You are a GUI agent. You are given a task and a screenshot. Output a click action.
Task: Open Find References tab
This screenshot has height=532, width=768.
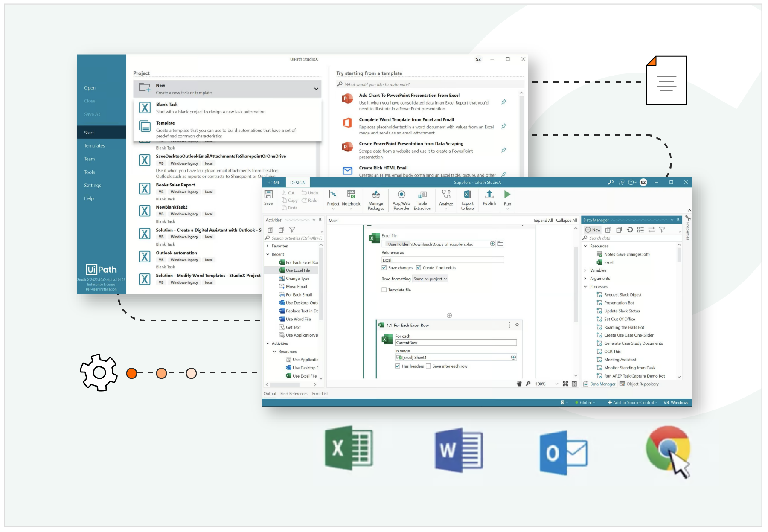tap(294, 394)
